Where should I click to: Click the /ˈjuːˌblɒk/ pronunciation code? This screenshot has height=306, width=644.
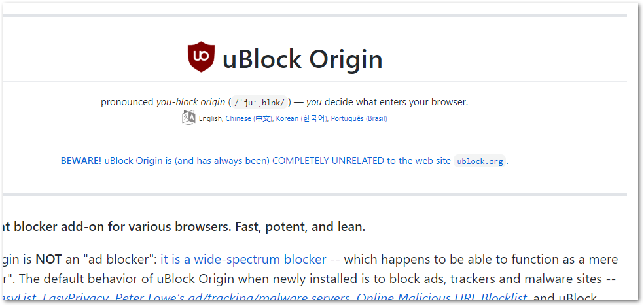260,103
